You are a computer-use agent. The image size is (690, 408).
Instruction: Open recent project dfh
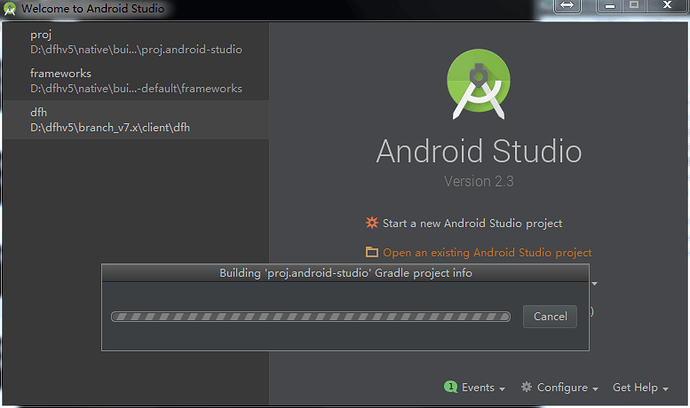coord(136,120)
